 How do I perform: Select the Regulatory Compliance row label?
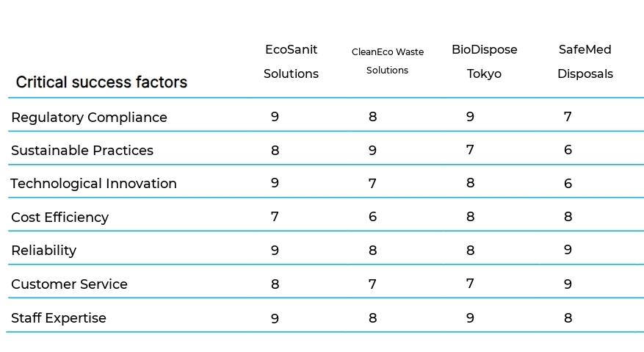coord(89,118)
